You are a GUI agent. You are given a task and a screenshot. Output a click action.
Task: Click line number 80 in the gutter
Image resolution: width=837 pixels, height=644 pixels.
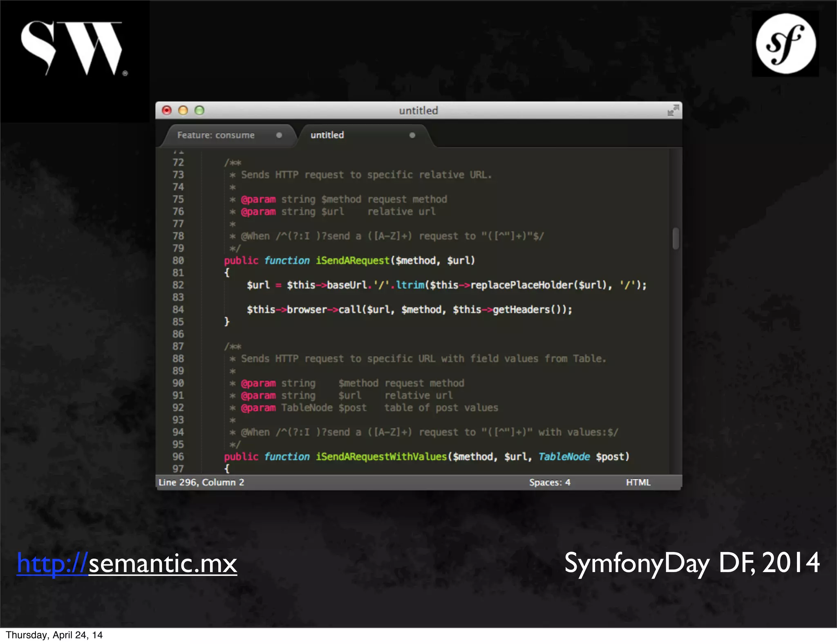coord(178,261)
